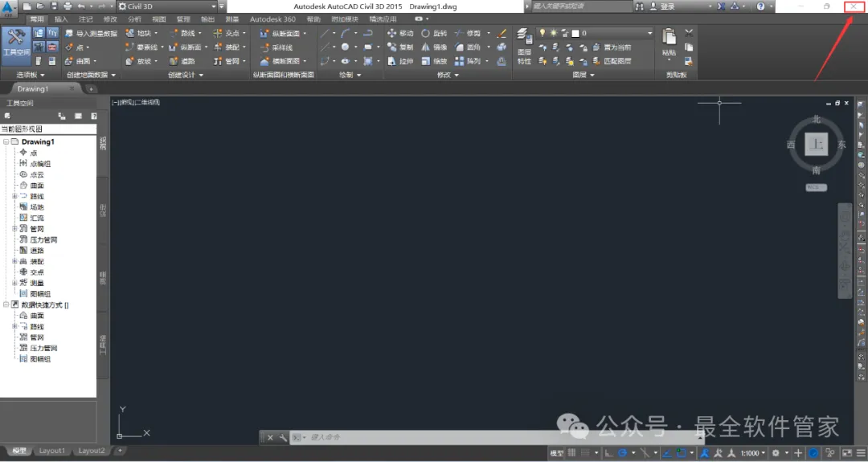Click the 镜像 mirror tool
The width and height of the screenshot is (868, 462).
click(x=434, y=47)
